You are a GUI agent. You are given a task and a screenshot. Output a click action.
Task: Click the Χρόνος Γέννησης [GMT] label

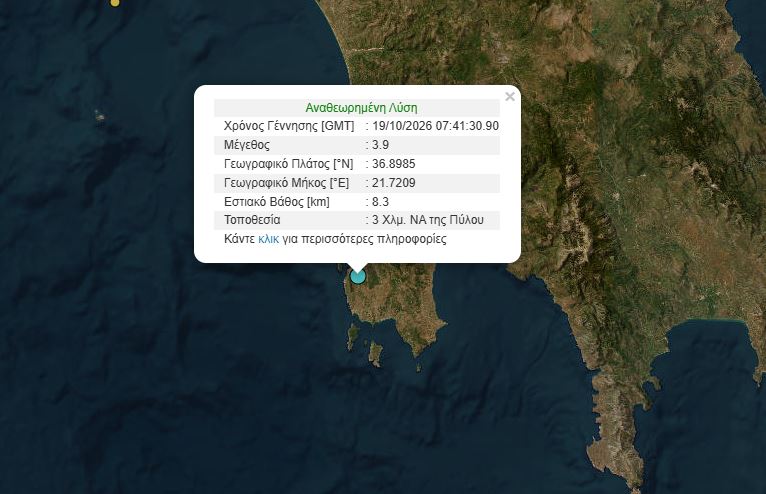click(289, 126)
